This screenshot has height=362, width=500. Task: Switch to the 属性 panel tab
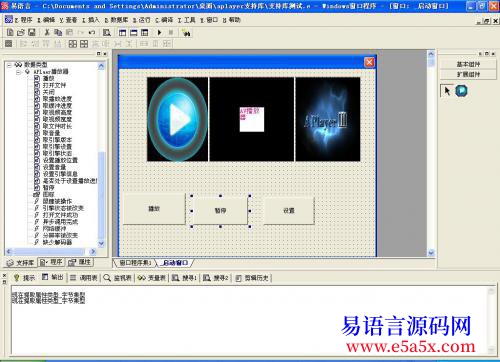click(x=79, y=262)
